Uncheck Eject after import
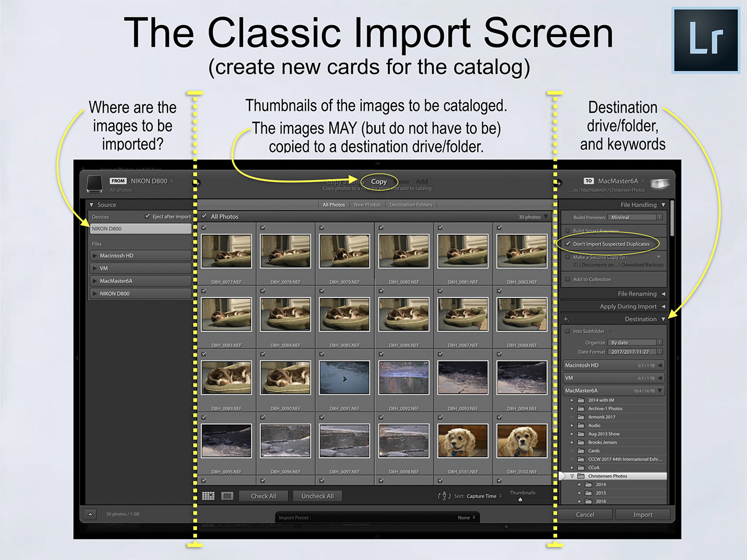 point(147,217)
